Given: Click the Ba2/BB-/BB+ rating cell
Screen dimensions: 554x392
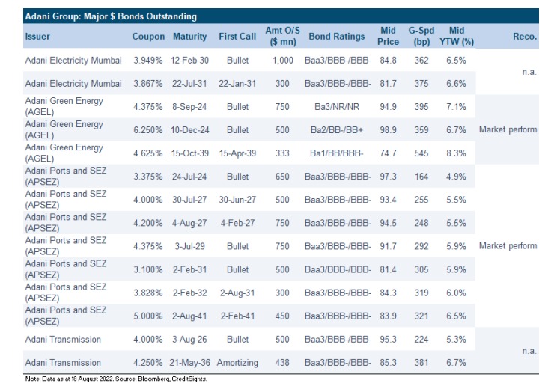Looking at the screenshot, I should (x=337, y=129).
